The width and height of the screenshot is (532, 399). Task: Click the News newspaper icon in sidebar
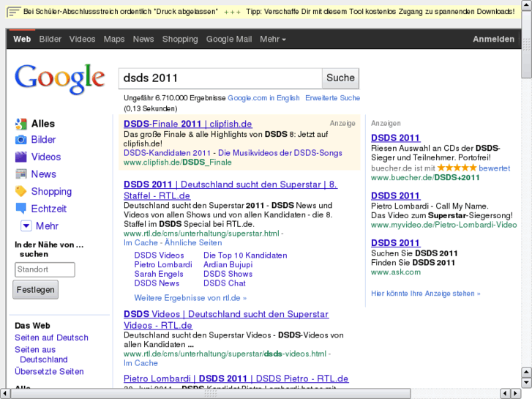[20, 174]
